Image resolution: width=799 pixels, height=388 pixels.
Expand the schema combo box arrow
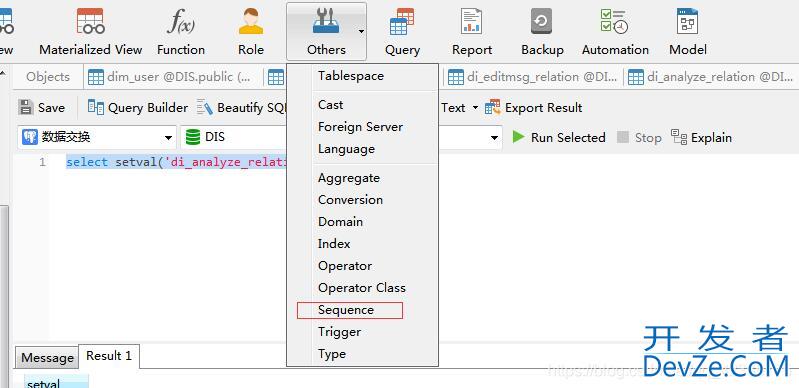pos(494,138)
